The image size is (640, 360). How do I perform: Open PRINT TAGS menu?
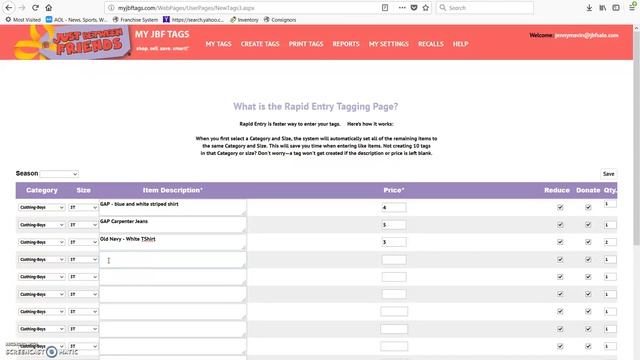tap(306, 44)
